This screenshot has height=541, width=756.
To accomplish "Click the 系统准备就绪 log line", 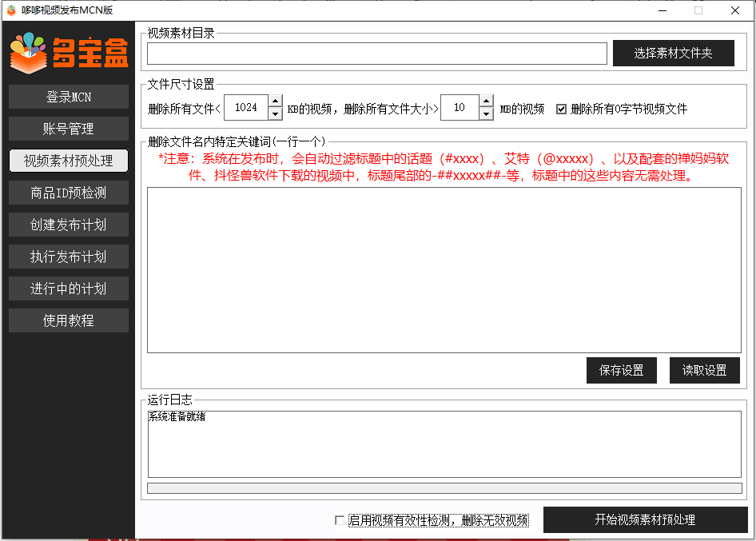I will (177, 416).
